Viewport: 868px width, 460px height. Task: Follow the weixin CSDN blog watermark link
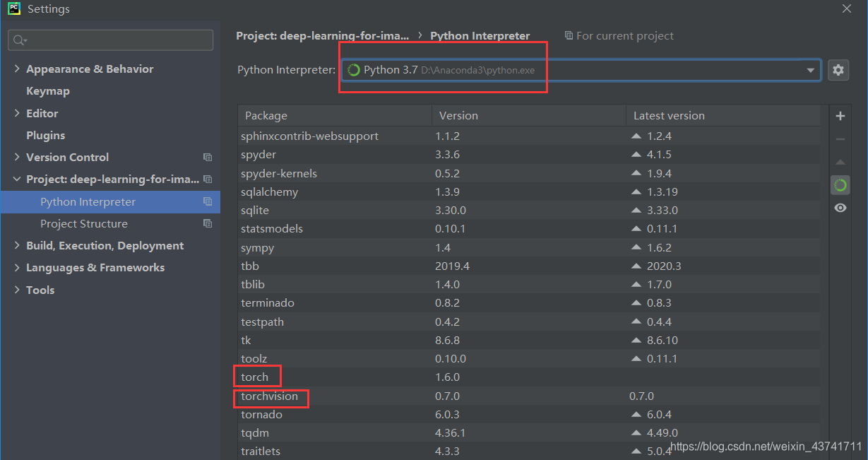tap(766, 447)
